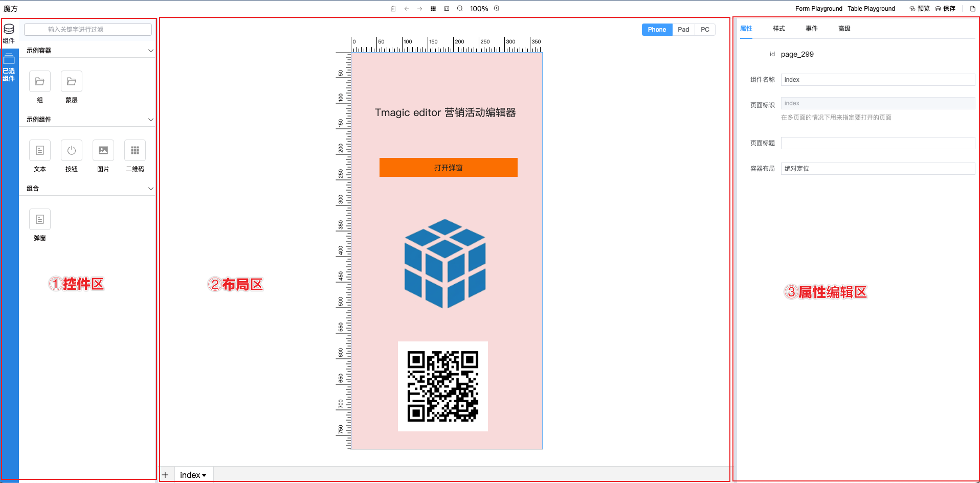Viewport: 980px width, 483px height.
Task: Select the 组 group container component
Action: coord(40,87)
